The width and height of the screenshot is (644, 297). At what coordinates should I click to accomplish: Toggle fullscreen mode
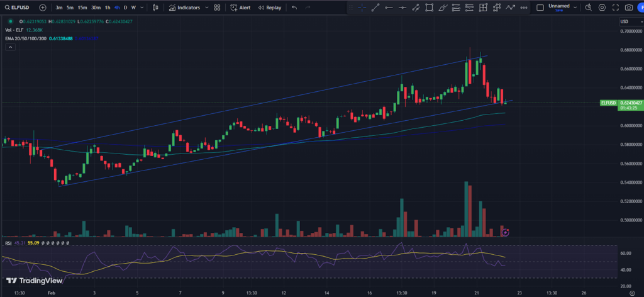[x=615, y=8]
